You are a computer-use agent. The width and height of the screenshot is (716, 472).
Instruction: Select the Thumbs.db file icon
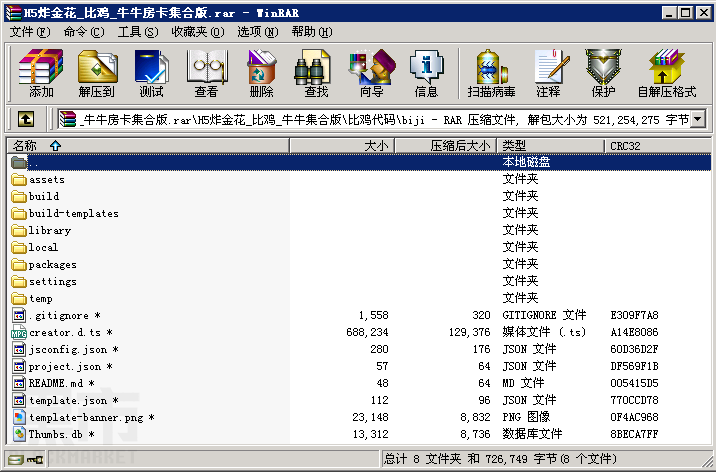[19, 434]
